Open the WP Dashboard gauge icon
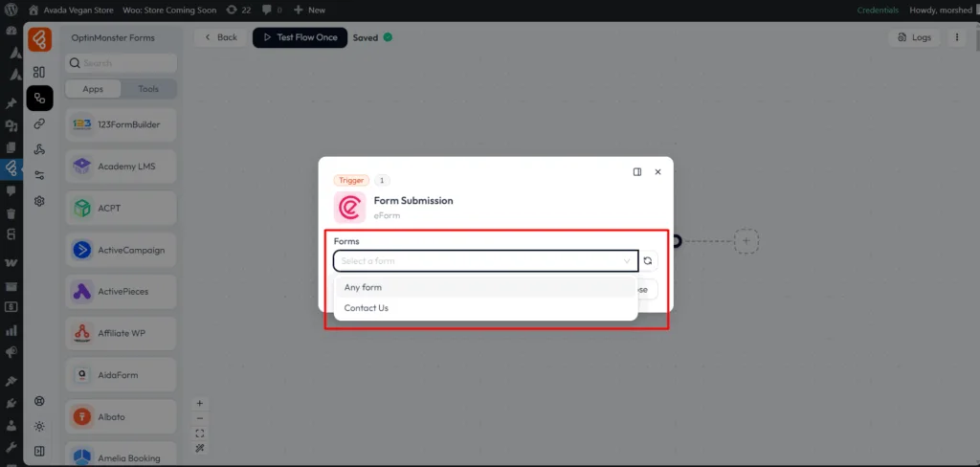 click(x=11, y=31)
